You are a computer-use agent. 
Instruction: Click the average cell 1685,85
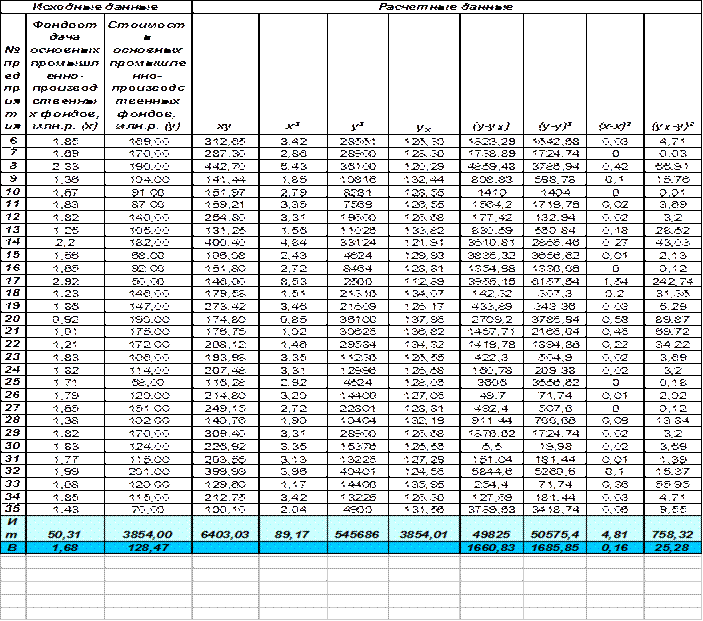pyautogui.click(x=555, y=547)
